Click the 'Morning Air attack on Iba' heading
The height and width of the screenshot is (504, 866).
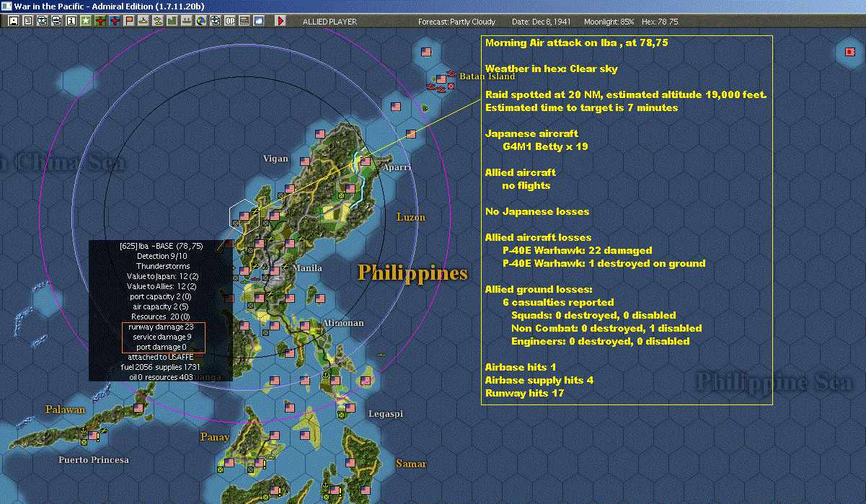click(577, 43)
